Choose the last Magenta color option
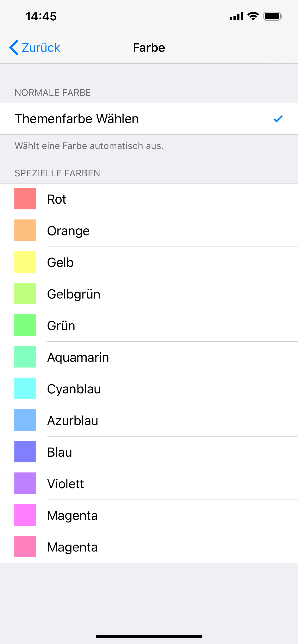The image size is (298, 644). pos(25,546)
